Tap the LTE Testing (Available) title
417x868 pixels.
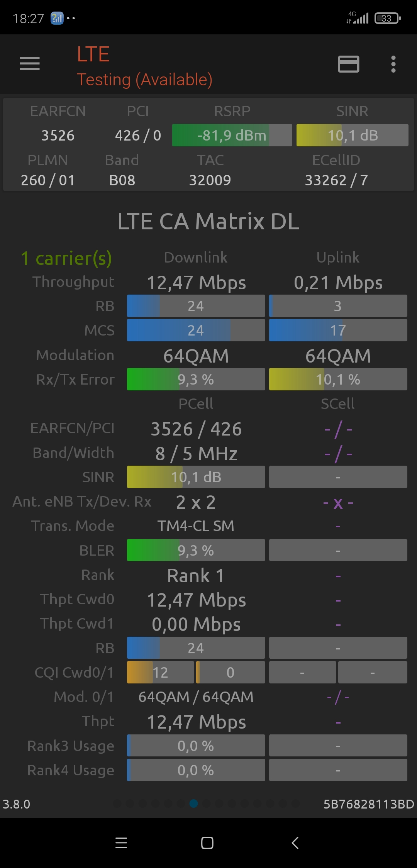(144, 66)
